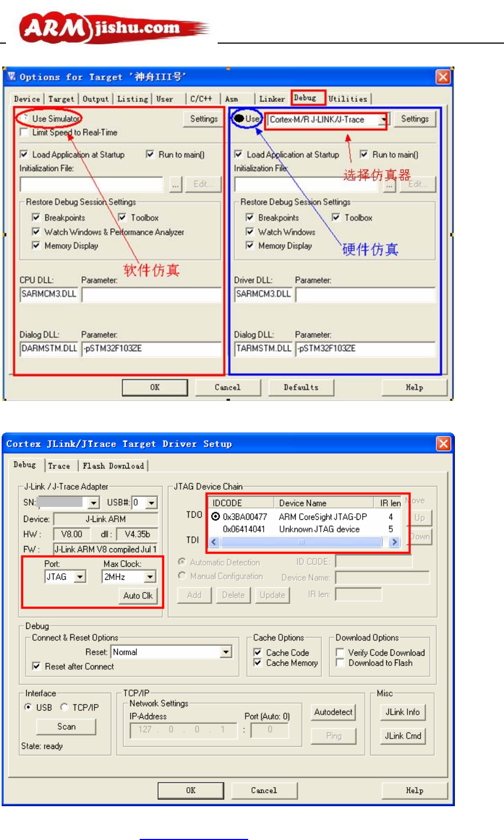Toggle hardware-side Memory Display checkbox
The image size is (504, 840).
[x=250, y=245]
